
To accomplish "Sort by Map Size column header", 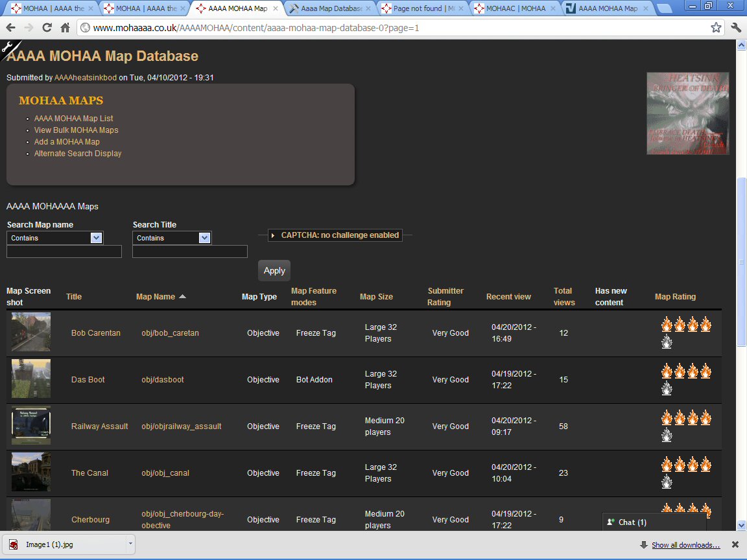I will [x=376, y=297].
